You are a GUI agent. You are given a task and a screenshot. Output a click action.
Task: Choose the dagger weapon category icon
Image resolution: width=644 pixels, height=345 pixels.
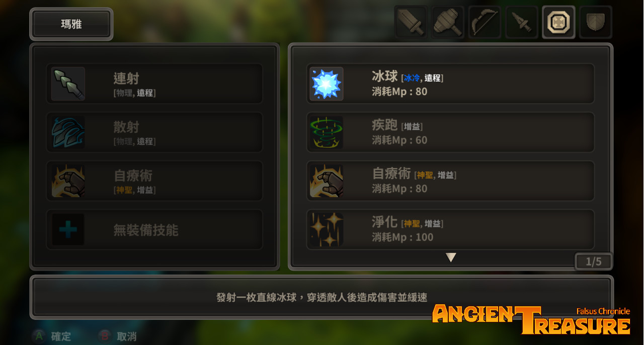click(522, 22)
